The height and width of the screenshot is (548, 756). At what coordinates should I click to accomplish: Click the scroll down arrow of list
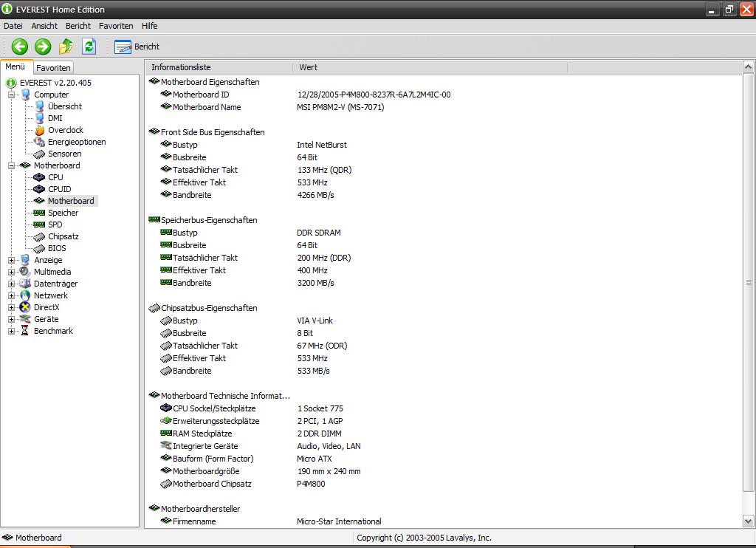click(749, 521)
